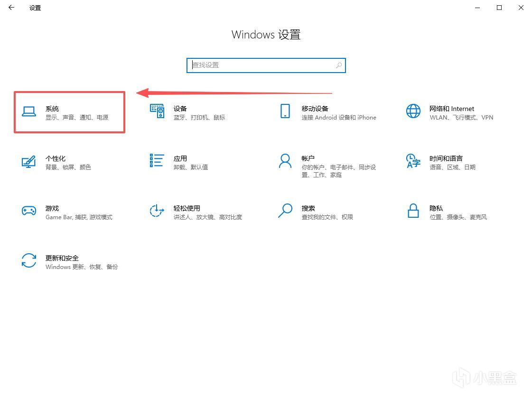Click the text 查找我的文件、权限

tap(327, 217)
